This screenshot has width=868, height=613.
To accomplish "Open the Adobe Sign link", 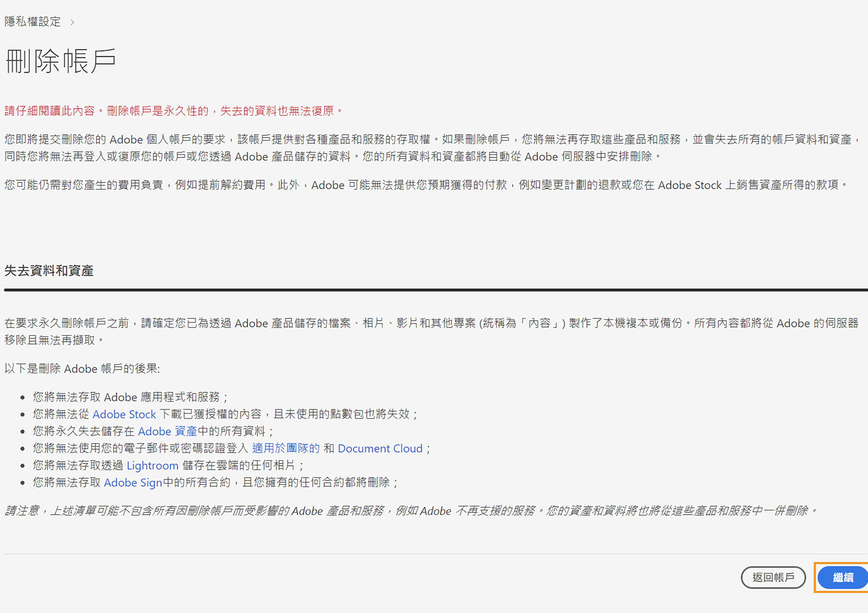I will point(133,483).
